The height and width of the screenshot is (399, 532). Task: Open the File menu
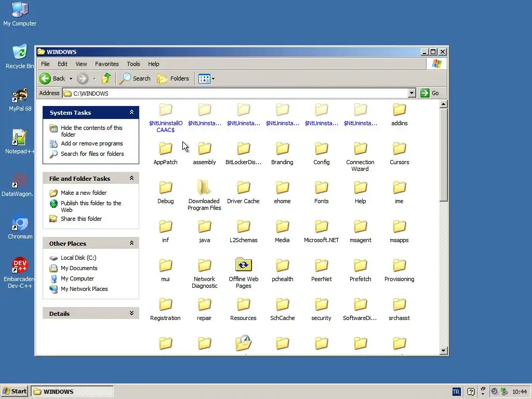[x=45, y=64]
